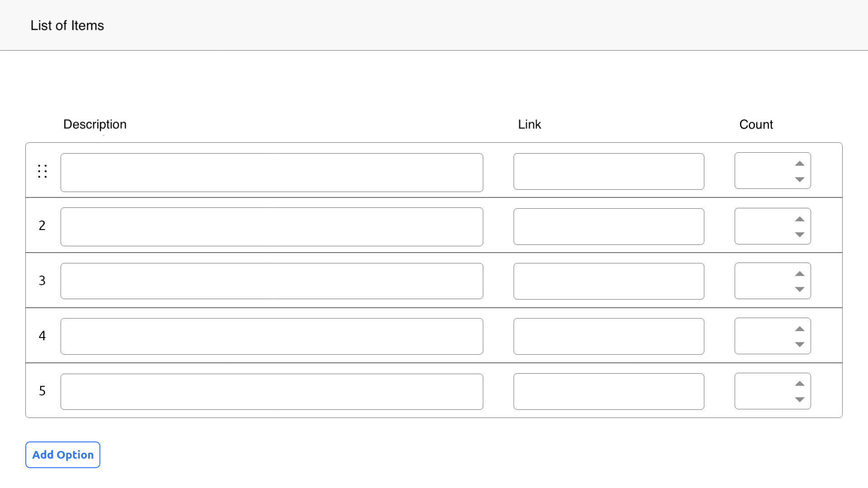Click the Description input field row 1
The width and height of the screenshot is (868, 488).
click(x=271, y=172)
